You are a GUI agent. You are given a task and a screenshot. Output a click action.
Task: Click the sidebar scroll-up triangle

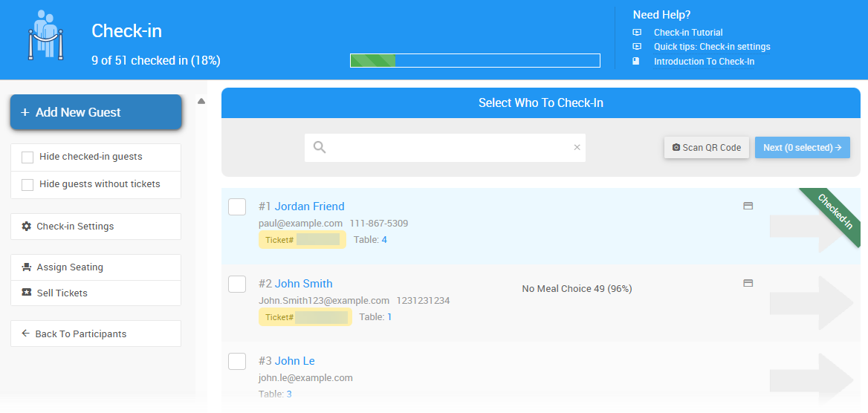(201, 101)
